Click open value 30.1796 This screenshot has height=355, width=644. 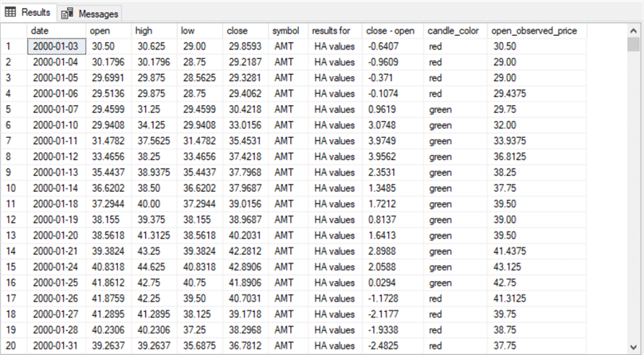(x=108, y=62)
